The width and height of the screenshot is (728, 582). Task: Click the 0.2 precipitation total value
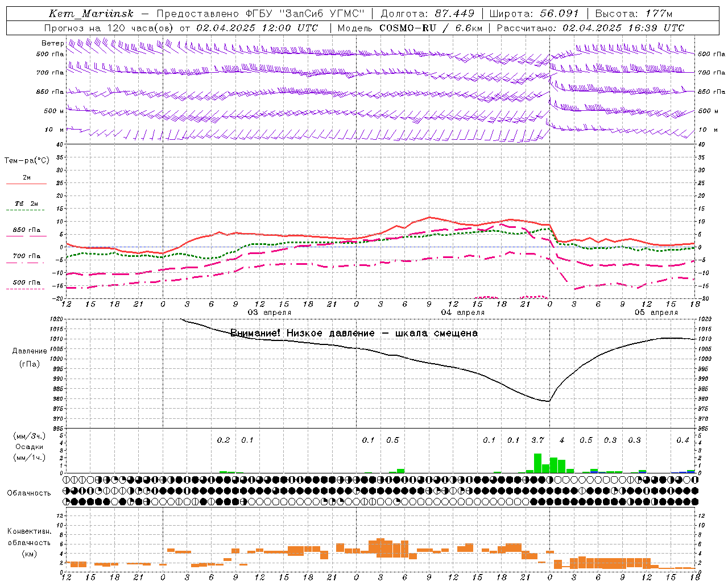(x=224, y=440)
